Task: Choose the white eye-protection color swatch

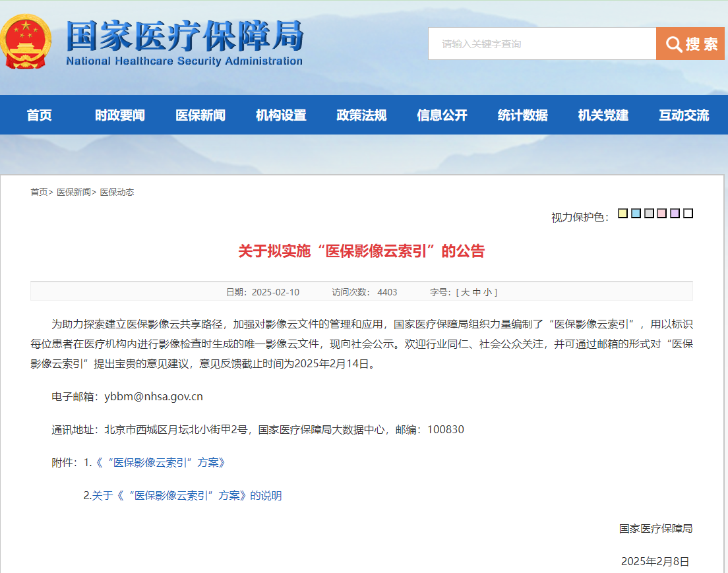Action: click(688, 213)
